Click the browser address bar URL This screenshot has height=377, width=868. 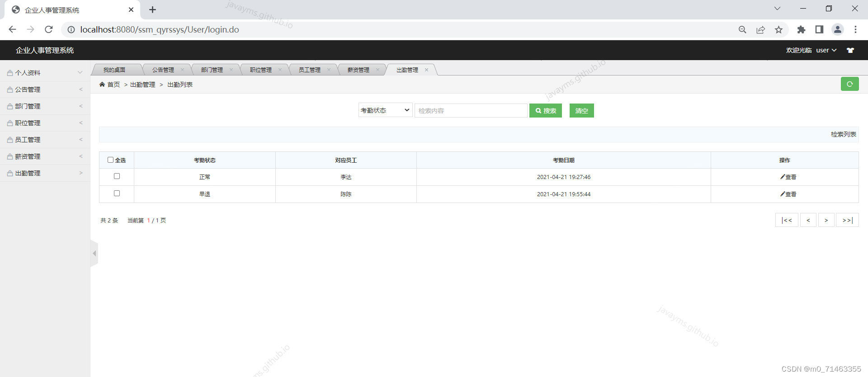coord(160,29)
